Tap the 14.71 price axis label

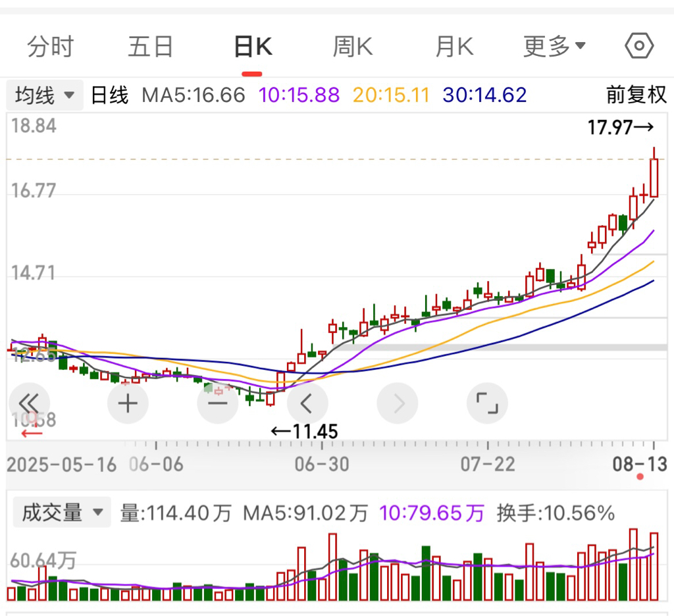point(34,273)
